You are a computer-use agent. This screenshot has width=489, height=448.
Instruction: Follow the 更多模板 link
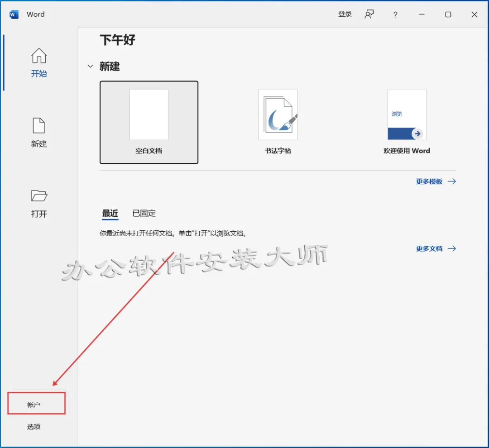click(436, 181)
